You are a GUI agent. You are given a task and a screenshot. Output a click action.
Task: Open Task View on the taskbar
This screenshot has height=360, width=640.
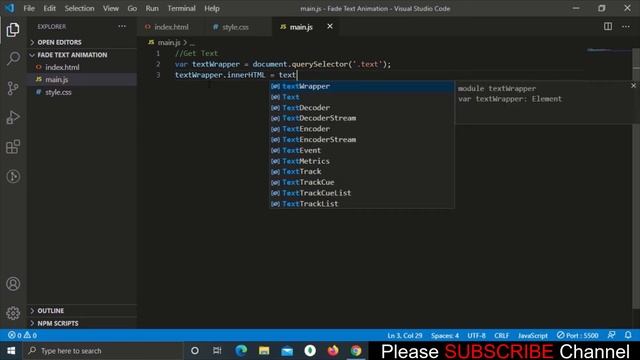click(x=217, y=351)
